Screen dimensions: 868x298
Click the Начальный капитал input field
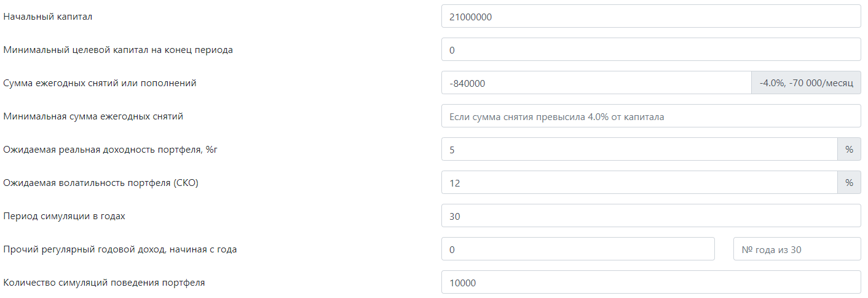(651, 17)
